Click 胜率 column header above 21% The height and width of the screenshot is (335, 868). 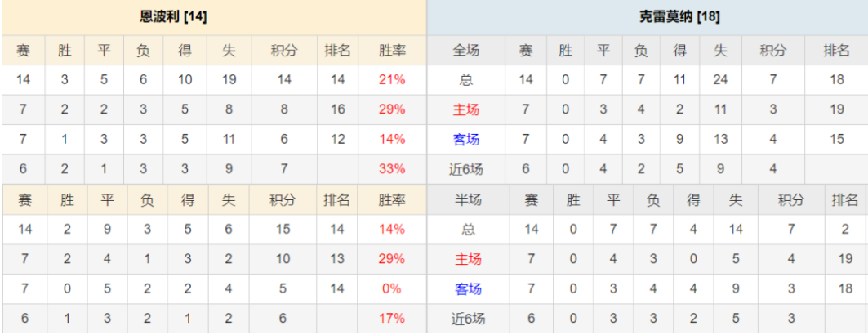391,51
